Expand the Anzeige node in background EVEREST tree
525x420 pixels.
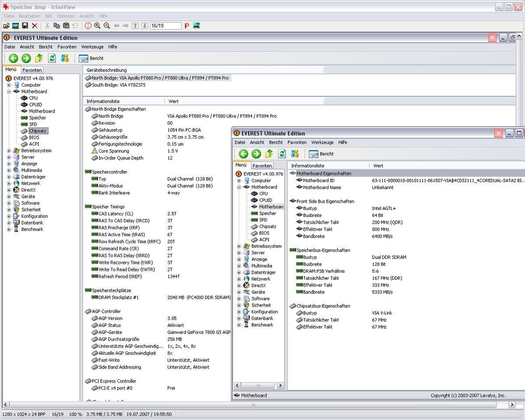(x=9, y=164)
